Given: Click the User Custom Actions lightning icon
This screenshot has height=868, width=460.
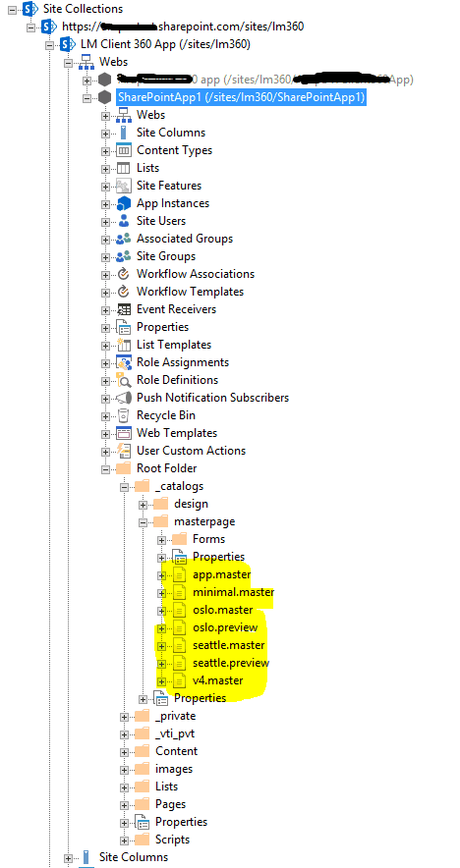Looking at the screenshot, I should 123,451.
